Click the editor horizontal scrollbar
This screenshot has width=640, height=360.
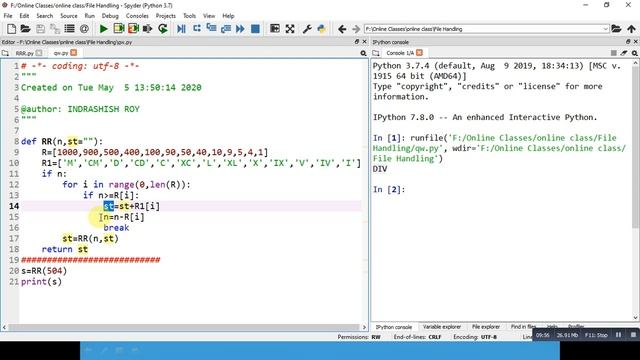click(x=184, y=327)
